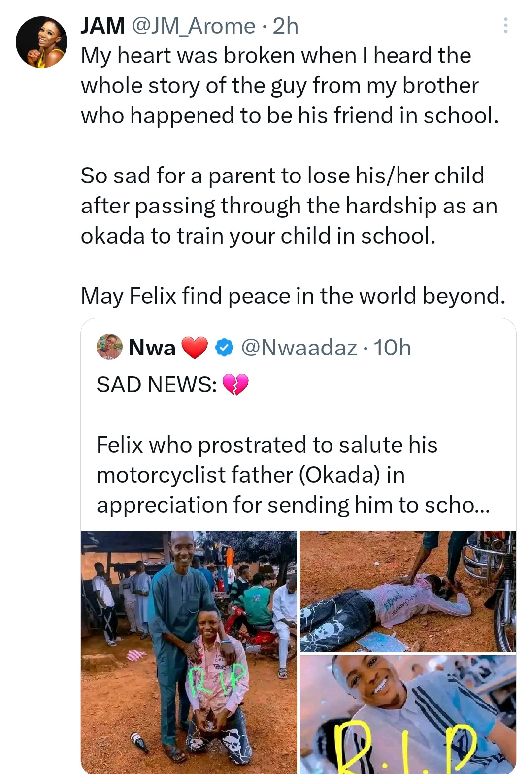Open the photo of Felix prostrating on the ground

(x=408, y=591)
